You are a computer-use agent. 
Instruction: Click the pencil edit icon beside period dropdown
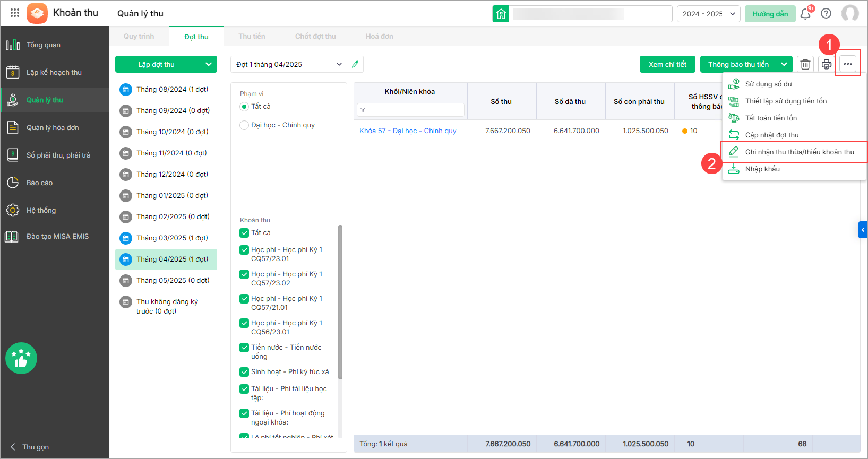click(355, 64)
